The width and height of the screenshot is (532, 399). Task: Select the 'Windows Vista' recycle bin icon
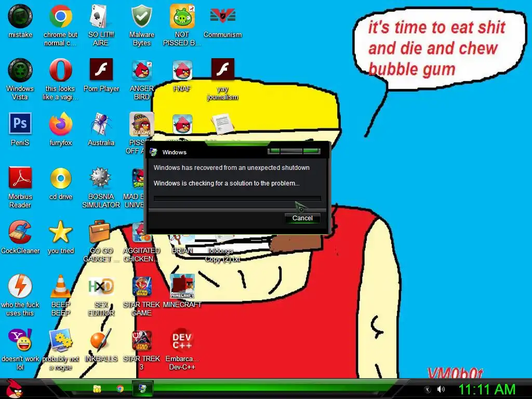click(x=20, y=70)
